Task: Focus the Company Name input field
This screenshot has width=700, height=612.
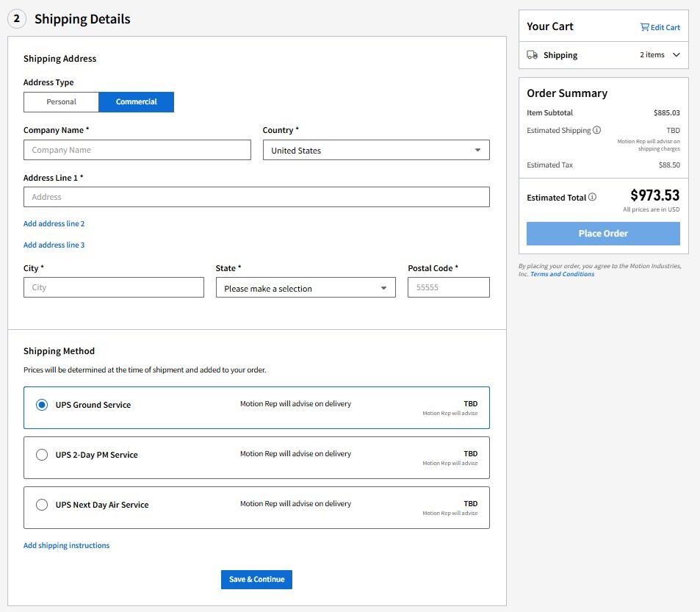Action: [x=137, y=150]
